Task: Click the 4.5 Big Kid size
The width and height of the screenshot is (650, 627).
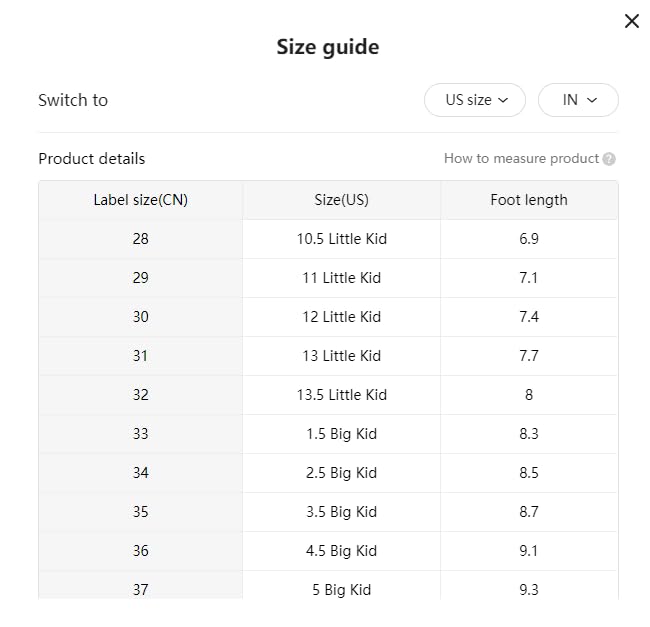Action: [x=341, y=551]
